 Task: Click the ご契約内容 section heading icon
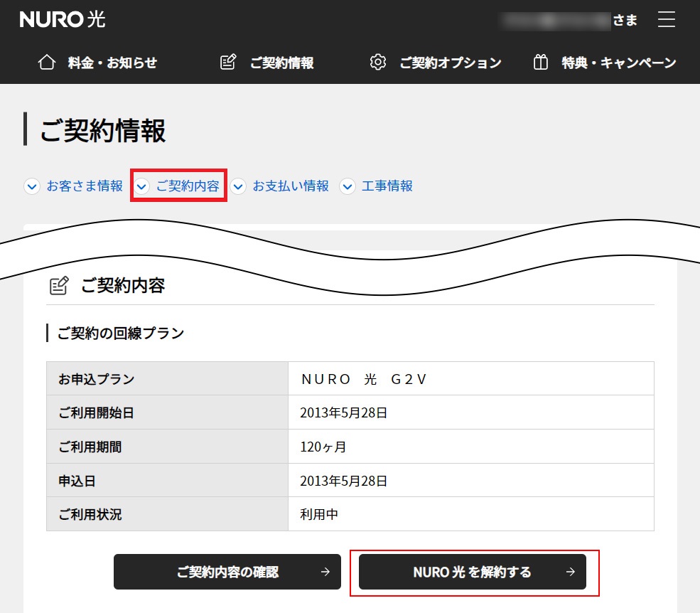point(59,285)
